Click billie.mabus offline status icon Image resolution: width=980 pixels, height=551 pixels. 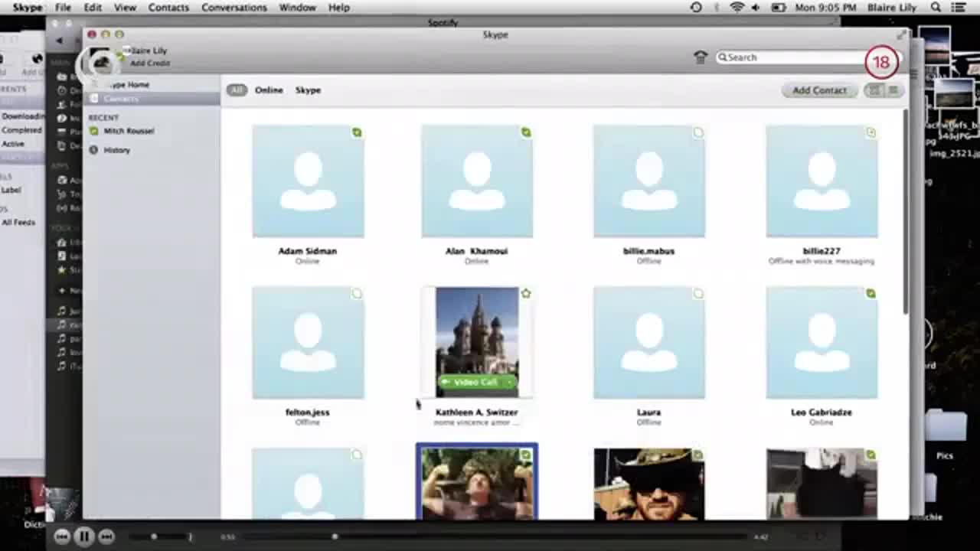click(x=698, y=132)
